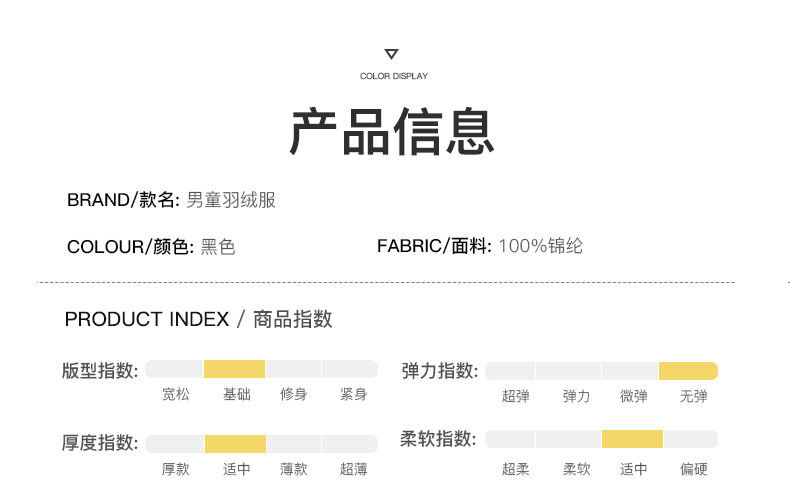Click the 基础 segment on fit slider
The image size is (790, 504).
coord(235,369)
